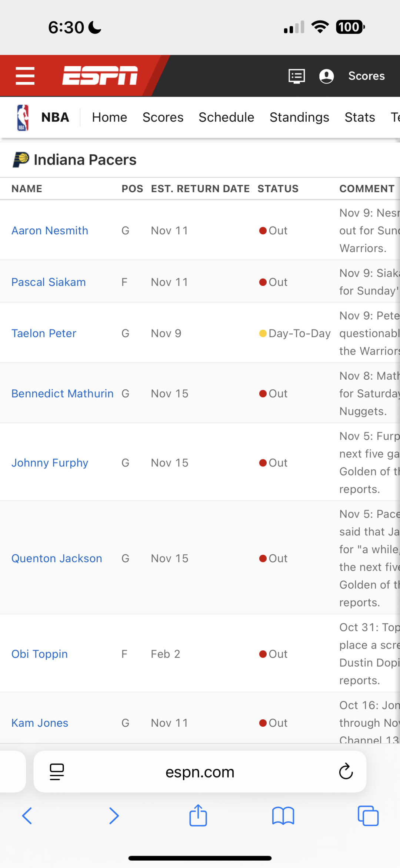Open Pascal Siakam's player page

coord(49,282)
